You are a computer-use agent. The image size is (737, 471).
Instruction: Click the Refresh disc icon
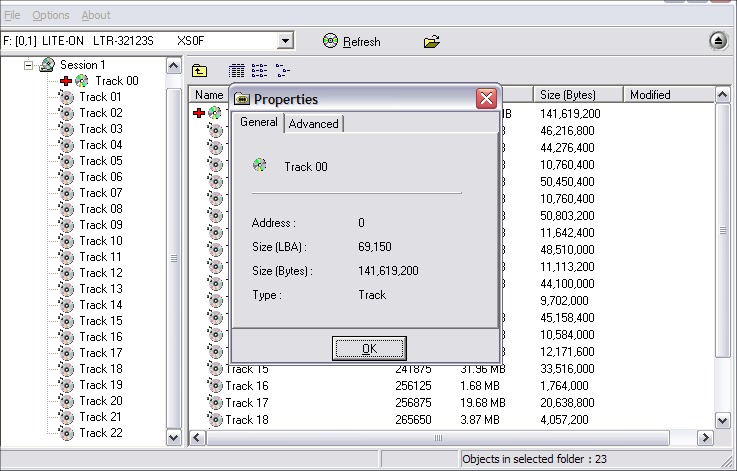[330, 41]
